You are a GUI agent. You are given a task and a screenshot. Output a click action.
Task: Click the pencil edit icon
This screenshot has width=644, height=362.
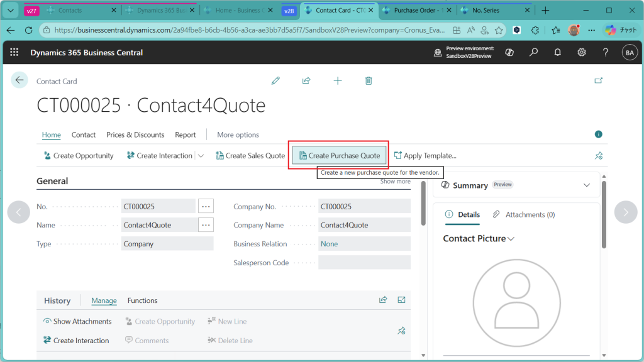click(x=275, y=80)
